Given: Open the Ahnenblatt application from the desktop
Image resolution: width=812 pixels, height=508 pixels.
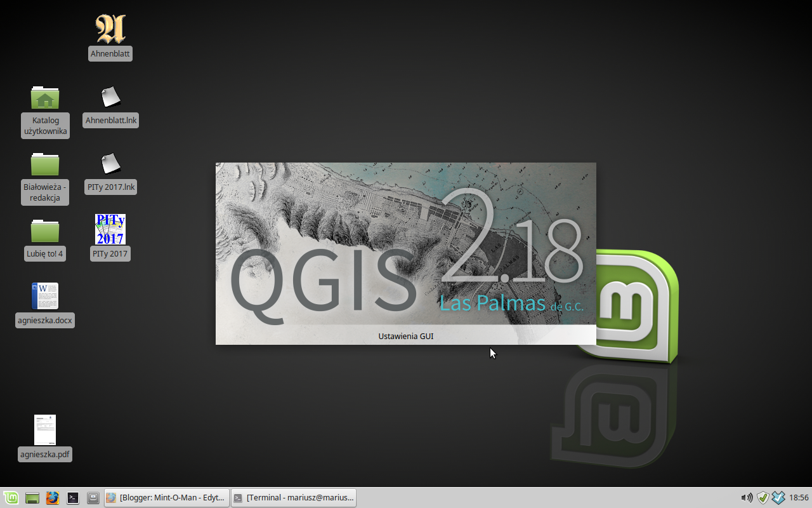Looking at the screenshot, I should tap(110, 29).
